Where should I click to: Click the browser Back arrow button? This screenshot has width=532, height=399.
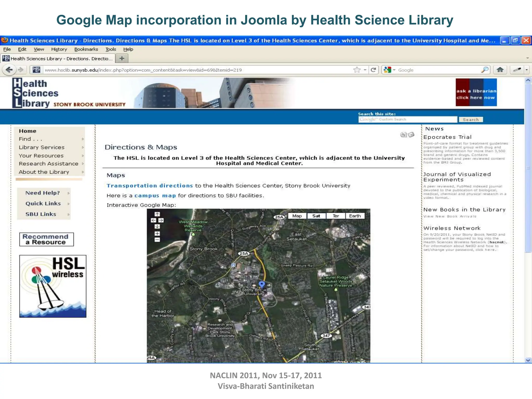9,70
